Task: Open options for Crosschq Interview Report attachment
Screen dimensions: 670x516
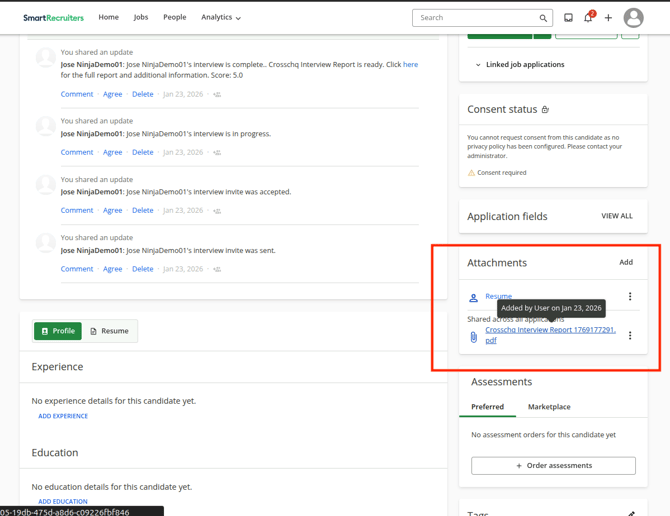Action: click(630, 335)
